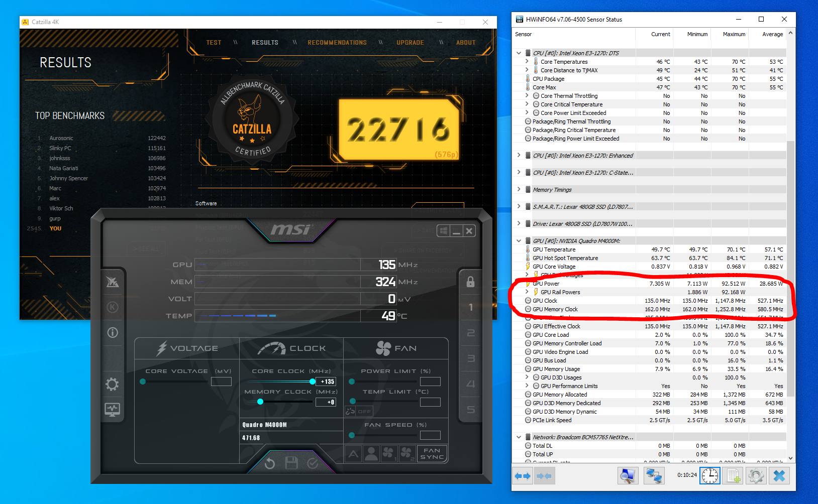Toggle the profile lock padlock
The image size is (818, 504).
pyautogui.click(x=470, y=282)
